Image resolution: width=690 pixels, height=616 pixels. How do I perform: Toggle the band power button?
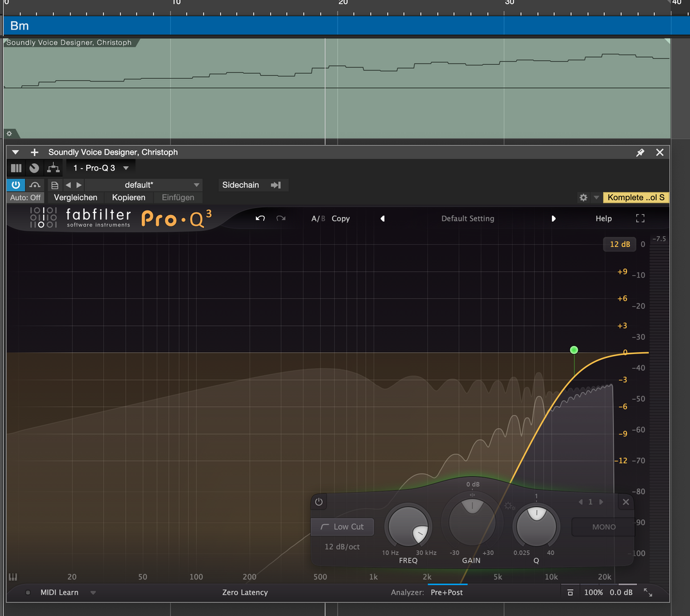pos(319,502)
